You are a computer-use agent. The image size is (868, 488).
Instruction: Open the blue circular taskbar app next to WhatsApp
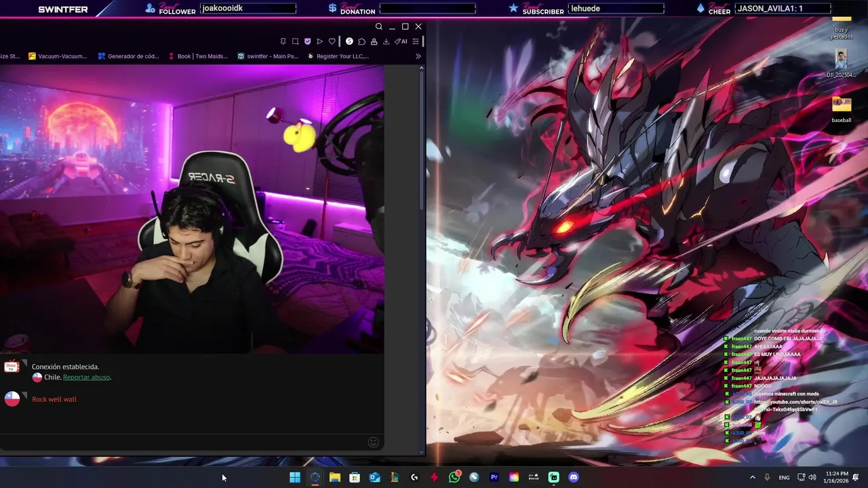pyautogui.click(x=474, y=477)
